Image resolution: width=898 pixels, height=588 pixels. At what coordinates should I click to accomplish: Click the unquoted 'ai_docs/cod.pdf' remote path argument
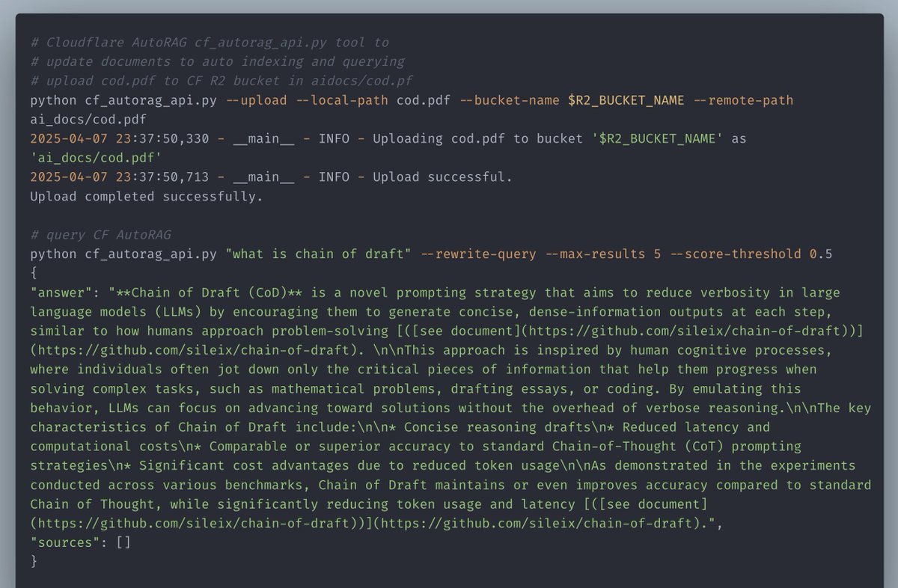(89, 120)
